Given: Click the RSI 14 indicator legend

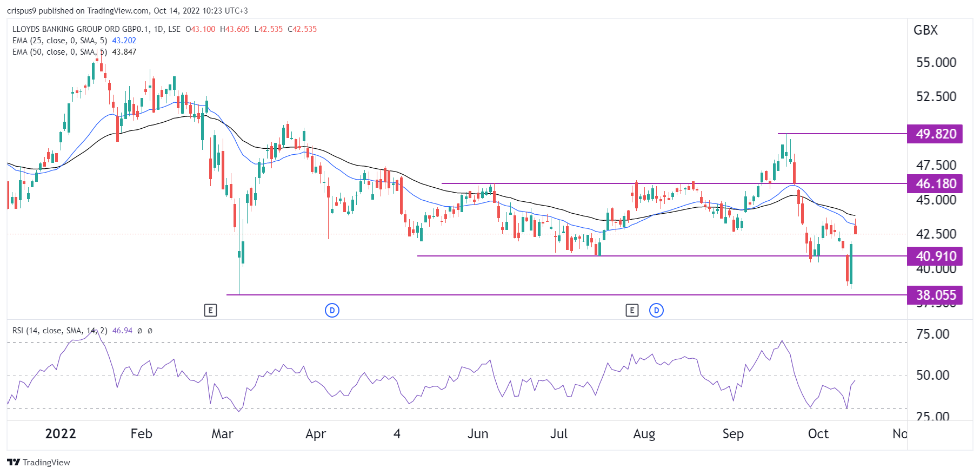Looking at the screenshot, I should tap(59, 331).
